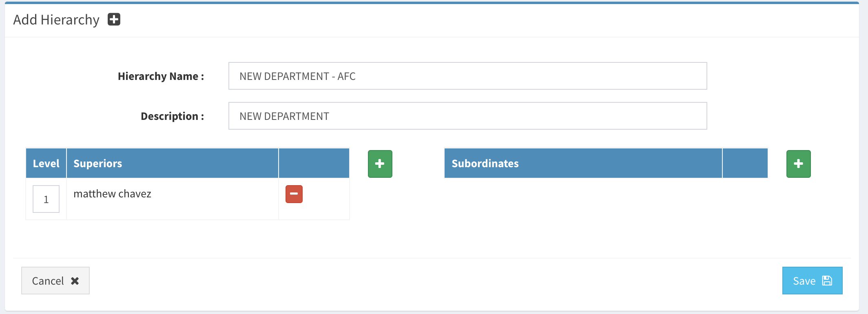The width and height of the screenshot is (868, 314).
Task: Click the Level column header
Action: (x=46, y=164)
